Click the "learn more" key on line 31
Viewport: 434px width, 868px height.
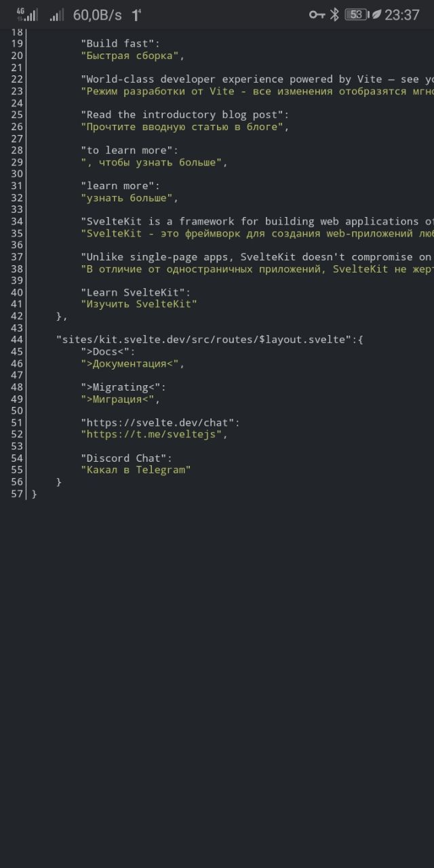[x=120, y=186]
